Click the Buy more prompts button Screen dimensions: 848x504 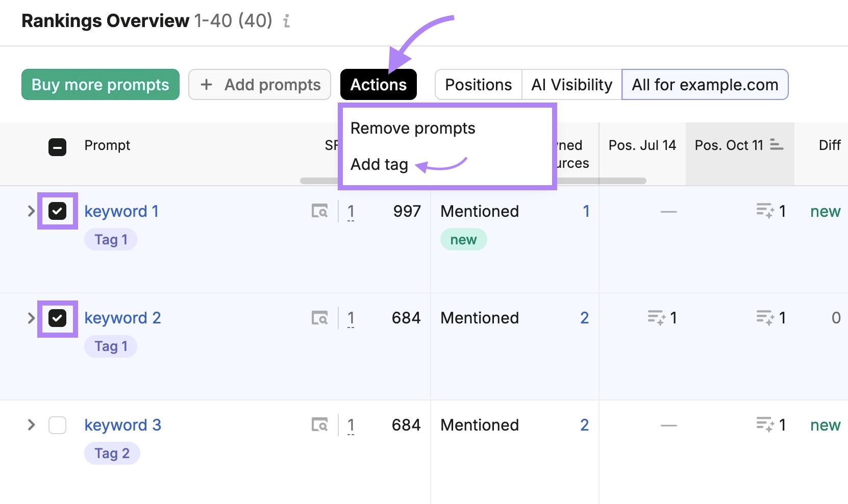click(x=101, y=85)
